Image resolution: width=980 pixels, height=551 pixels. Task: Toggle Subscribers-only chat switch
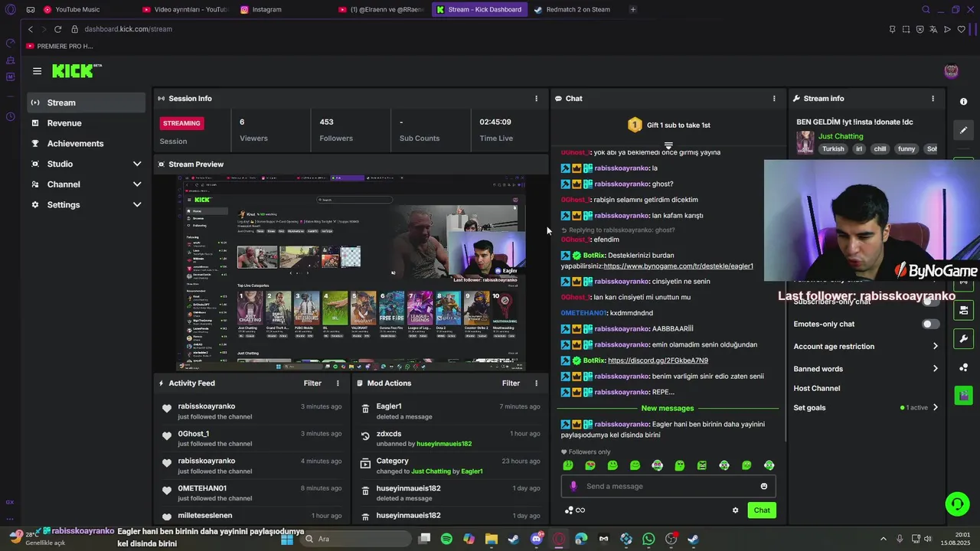[x=930, y=302]
